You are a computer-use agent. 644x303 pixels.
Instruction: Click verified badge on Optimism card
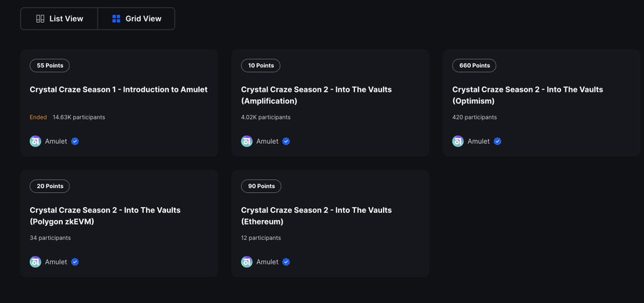click(497, 141)
